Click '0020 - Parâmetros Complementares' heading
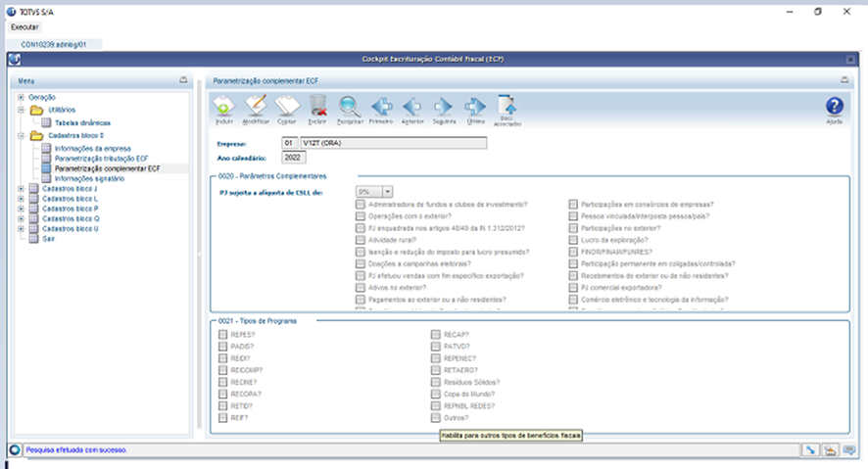 point(272,176)
